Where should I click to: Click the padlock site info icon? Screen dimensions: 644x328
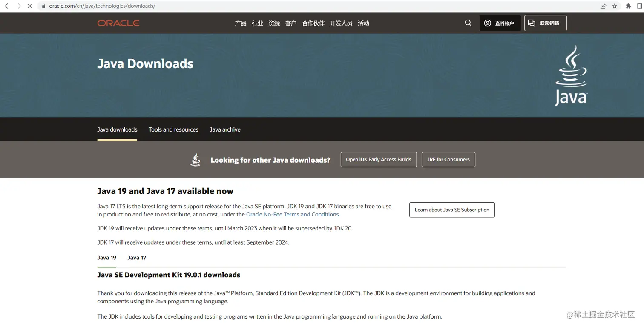[x=43, y=6]
